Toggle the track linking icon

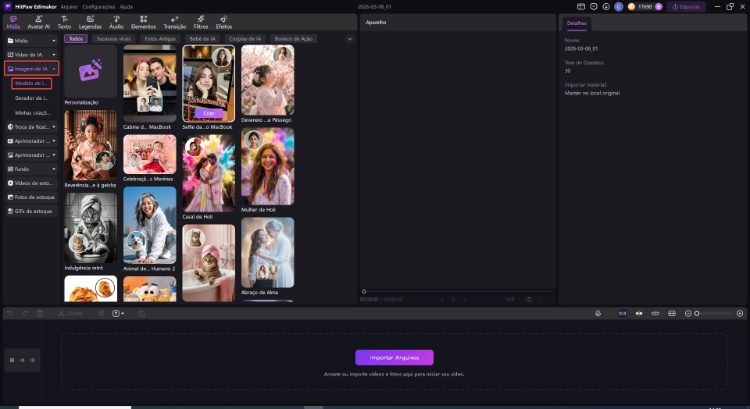click(655, 313)
